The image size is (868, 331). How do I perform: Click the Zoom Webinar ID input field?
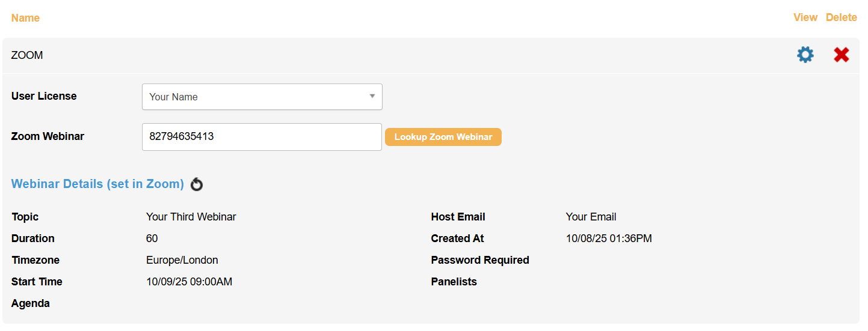click(x=262, y=137)
